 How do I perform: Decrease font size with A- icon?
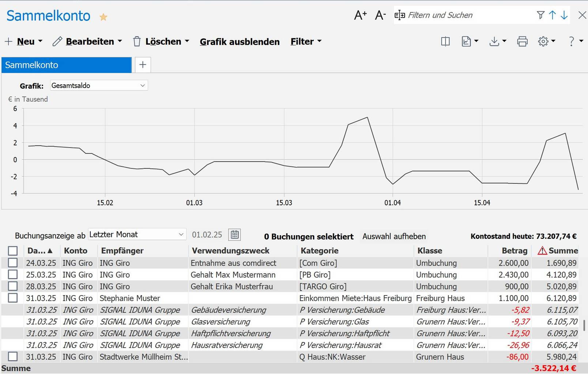pos(380,15)
